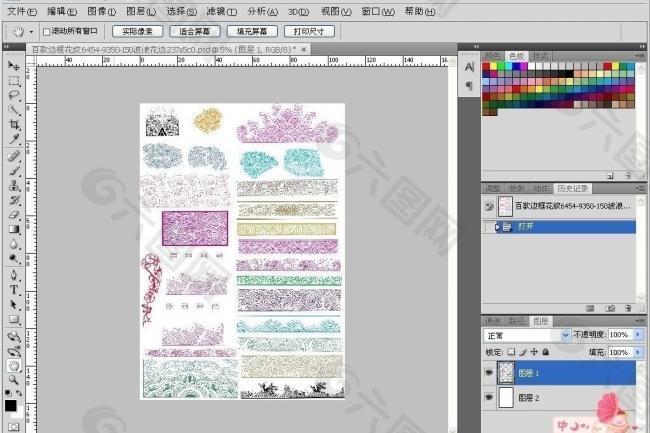
Task: Select the Rectangular Marquee tool
Action: pos(14,80)
